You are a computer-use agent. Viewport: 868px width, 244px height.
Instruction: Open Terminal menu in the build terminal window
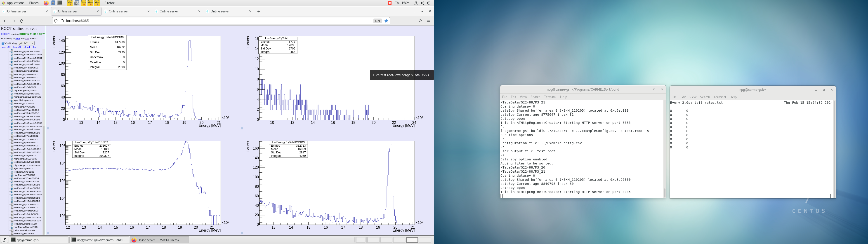coord(550,97)
